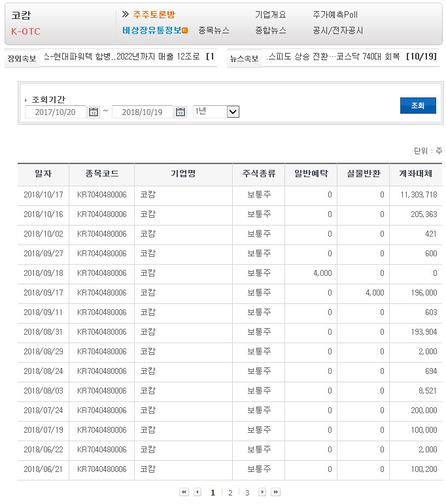Select the value 11,309,718

[x=419, y=194]
